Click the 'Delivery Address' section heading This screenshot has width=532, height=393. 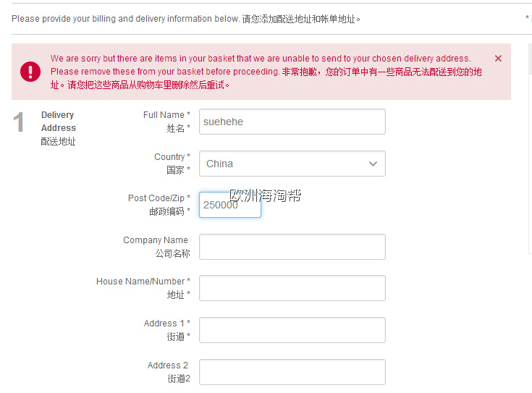coord(58,122)
